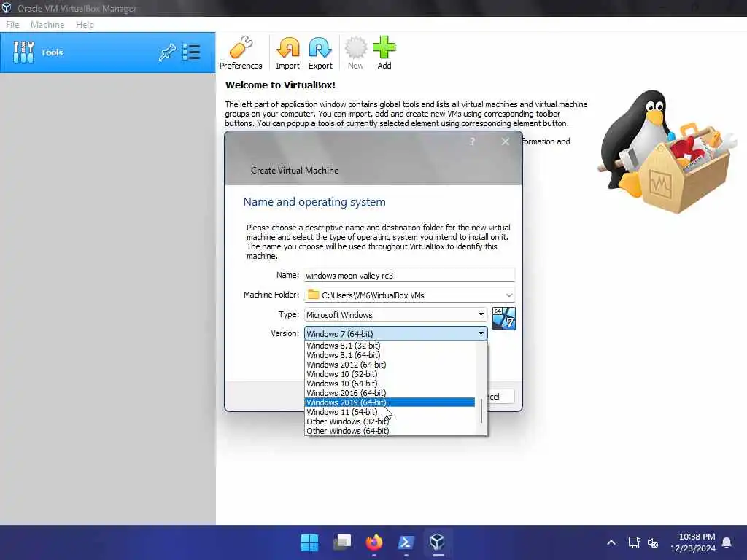Open the Type dropdown showing Microsoft Windows
This screenshot has height=560, width=747.
(x=395, y=315)
